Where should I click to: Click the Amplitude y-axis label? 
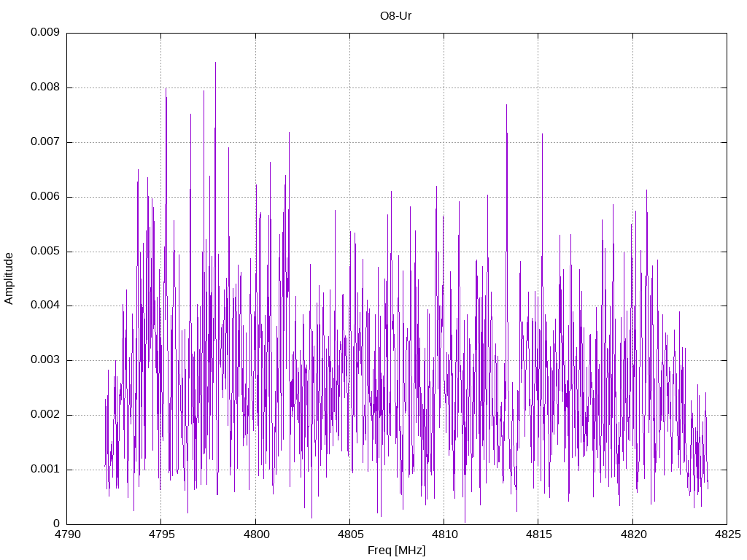pos(9,279)
